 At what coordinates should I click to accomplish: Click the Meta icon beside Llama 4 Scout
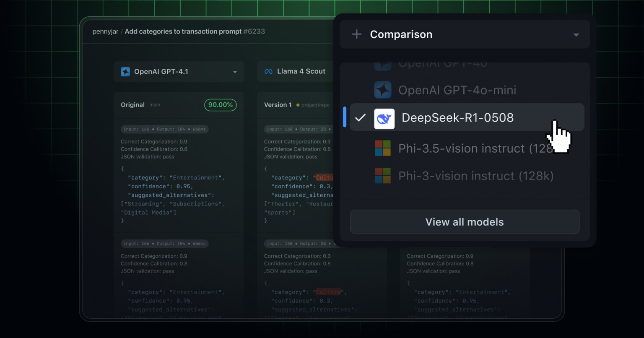coord(268,71)
